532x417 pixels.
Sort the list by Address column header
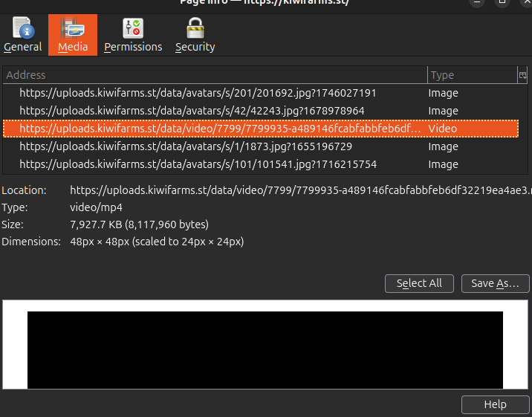pos(214,75)
